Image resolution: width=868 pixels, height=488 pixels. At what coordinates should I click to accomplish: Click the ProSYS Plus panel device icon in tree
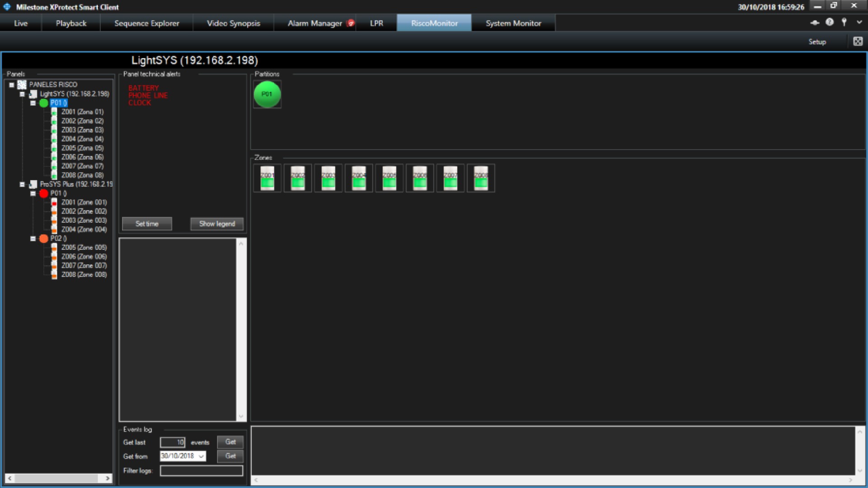click(33, 184)
